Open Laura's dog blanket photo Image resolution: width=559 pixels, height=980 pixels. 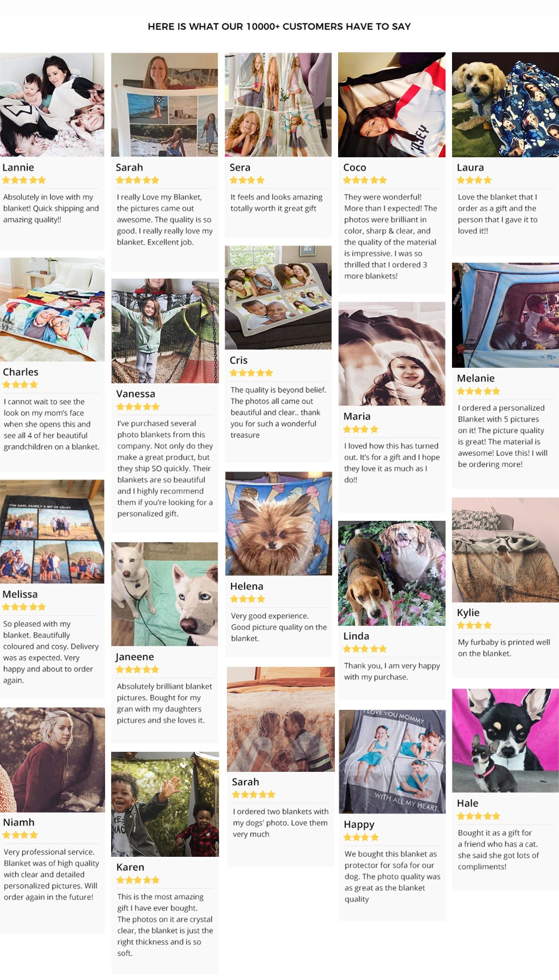pos(505,105)
